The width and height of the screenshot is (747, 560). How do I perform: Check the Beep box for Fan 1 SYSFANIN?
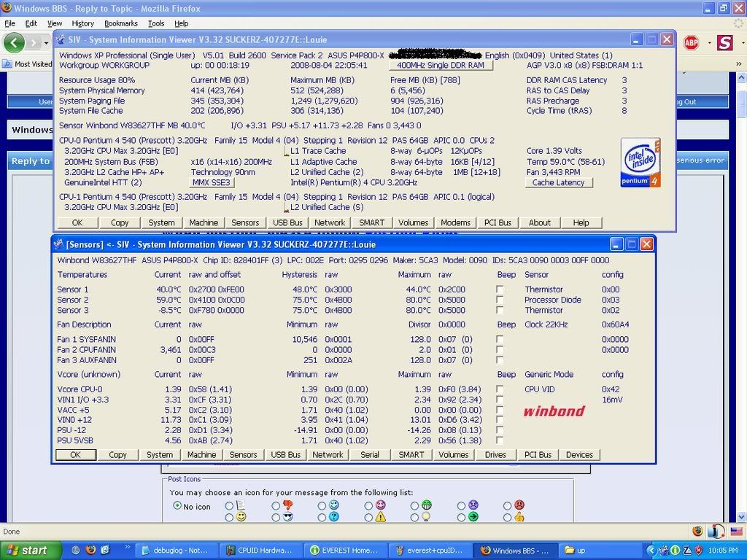tap(499, 339)
